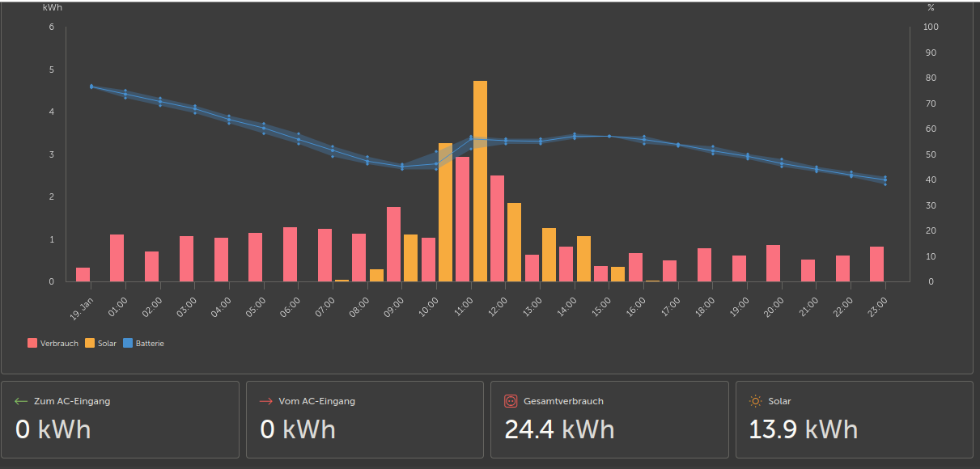980x469 pixels.
Task: Toggle the Batterie legend entry
Action: (x=150, y=344)
